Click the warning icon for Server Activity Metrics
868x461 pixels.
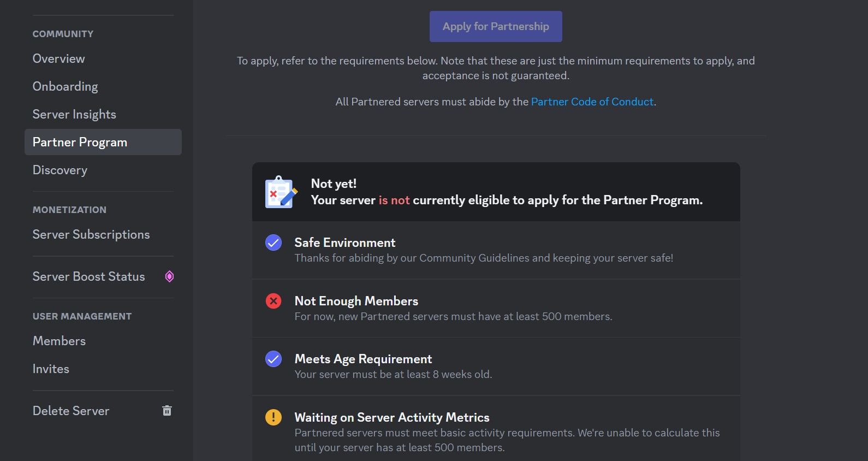[x=273, y=417]
